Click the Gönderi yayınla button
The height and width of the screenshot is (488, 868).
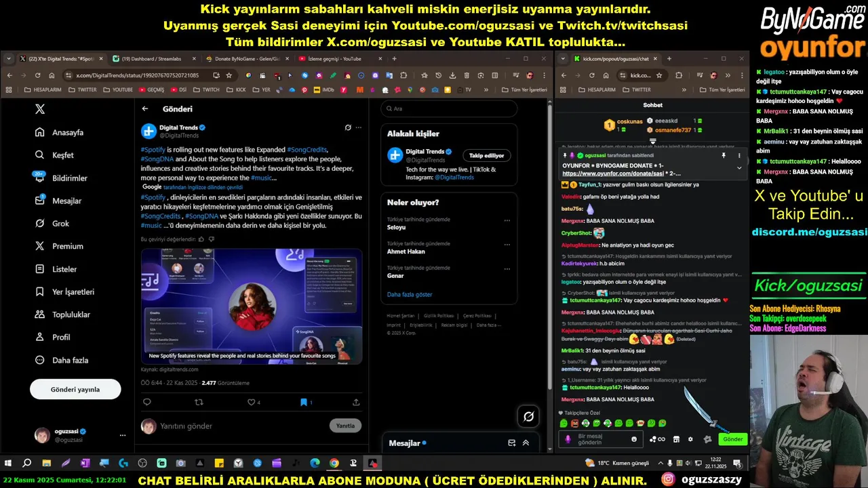[75, 389]
